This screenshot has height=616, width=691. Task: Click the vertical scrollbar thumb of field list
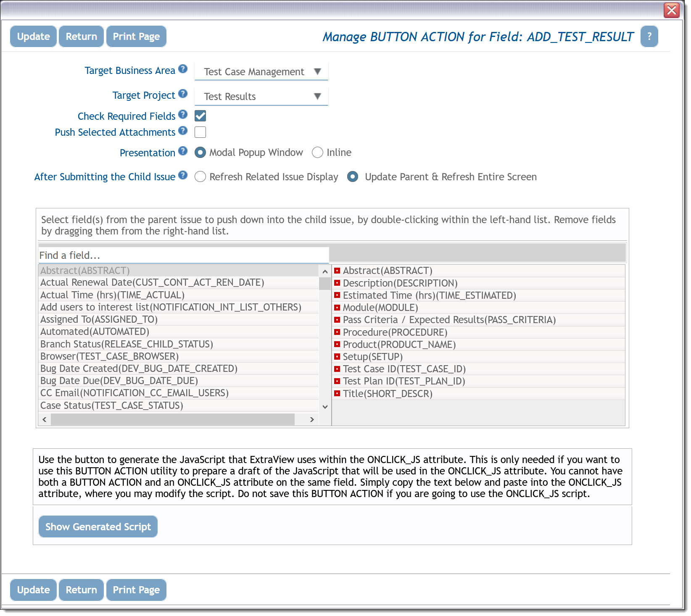325,284
